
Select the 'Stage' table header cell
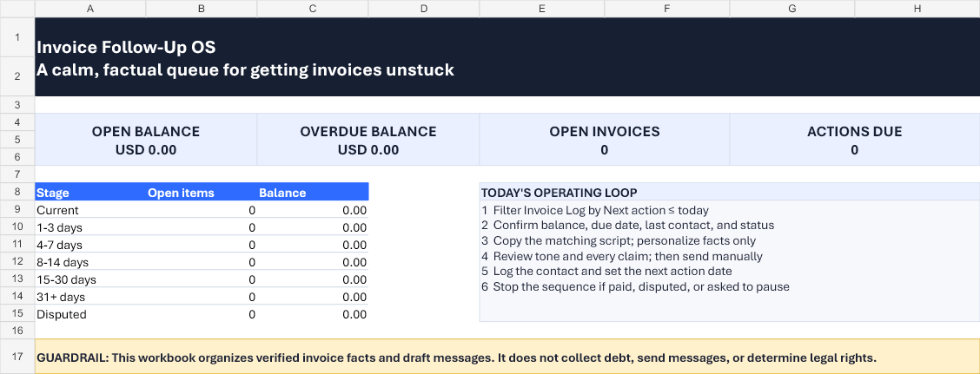(x=90, y=193)
